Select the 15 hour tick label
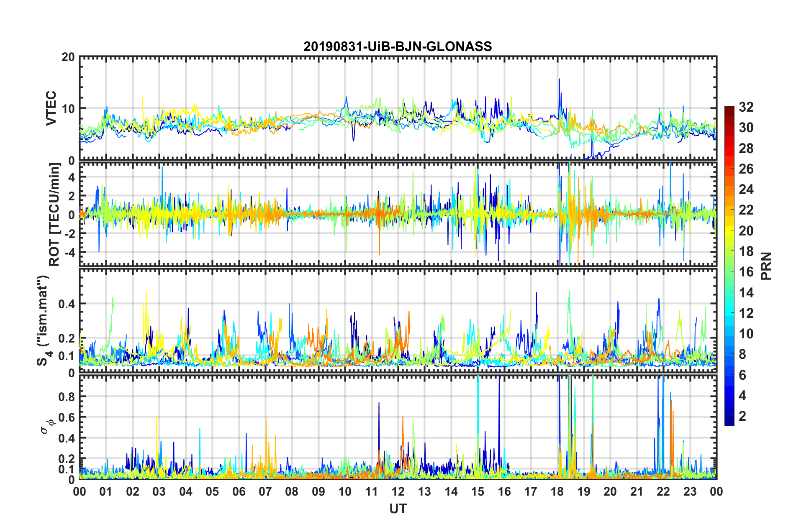This screenshot has width=796, height=532. [x=478, y=491]
